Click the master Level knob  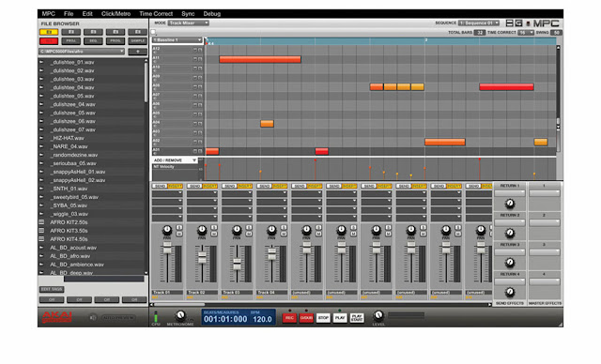point(378,315)
